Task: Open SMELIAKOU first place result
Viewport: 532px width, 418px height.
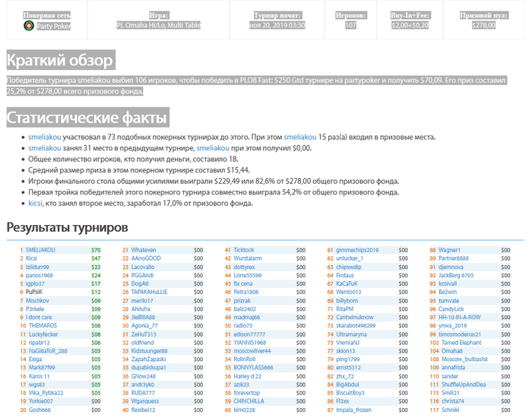Action: 40,250
